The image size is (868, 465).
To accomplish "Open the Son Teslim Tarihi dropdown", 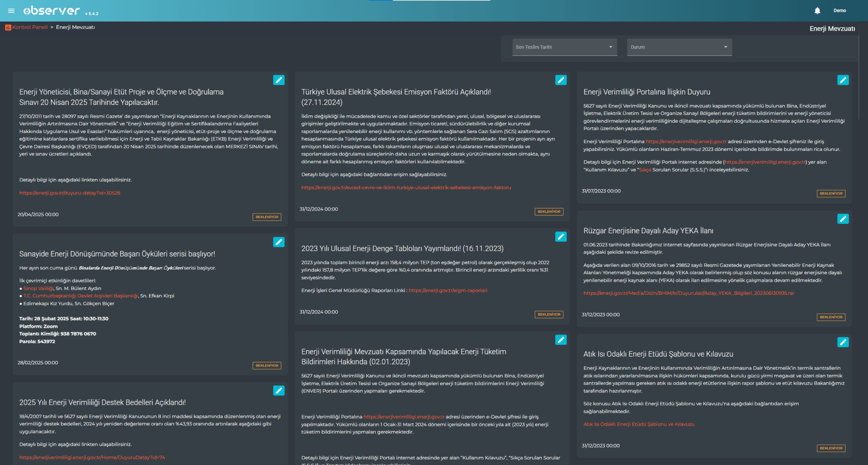I will point(565,47).
